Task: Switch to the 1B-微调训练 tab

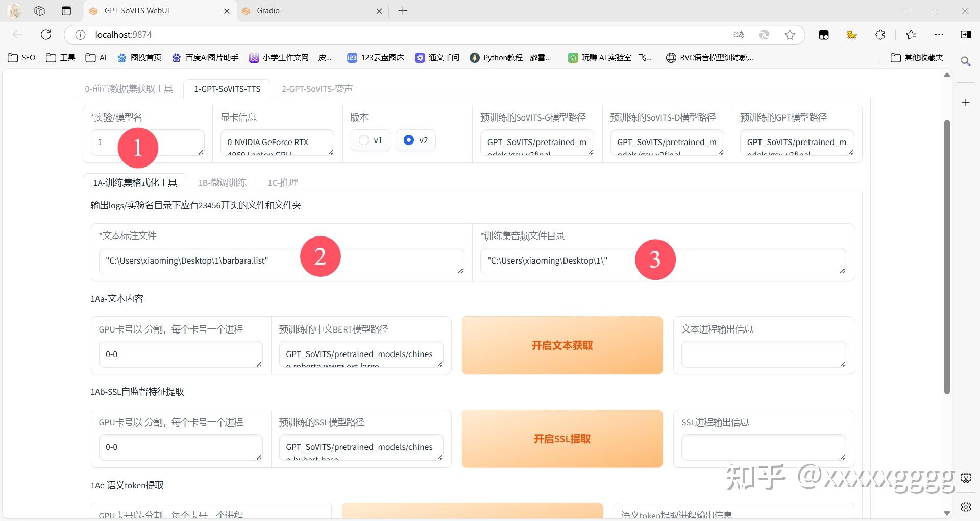Action: [x=222, y=182]
